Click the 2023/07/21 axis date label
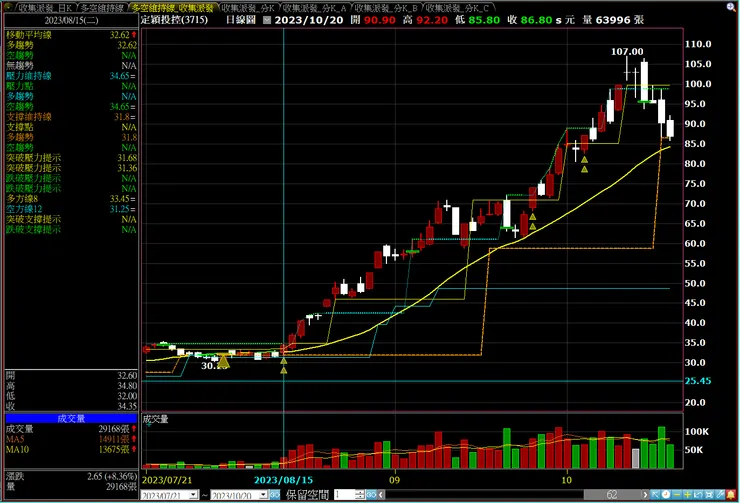740x503 pixels. point(167,480)
